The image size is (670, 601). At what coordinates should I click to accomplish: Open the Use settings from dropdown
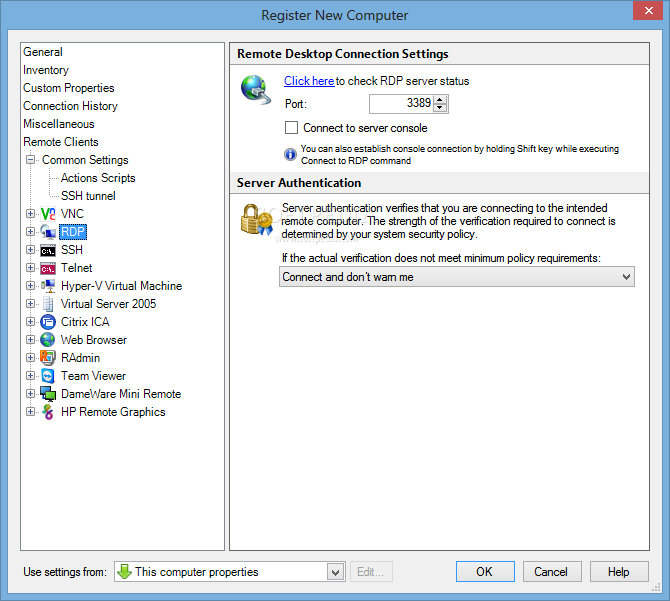[x=336, y=572]
